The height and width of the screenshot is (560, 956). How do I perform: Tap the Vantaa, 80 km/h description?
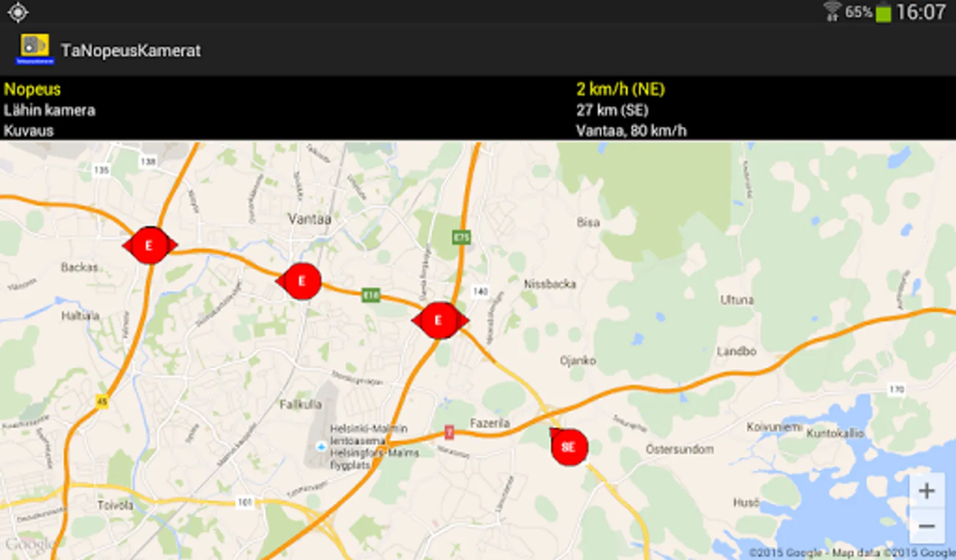tap(631, 131)
